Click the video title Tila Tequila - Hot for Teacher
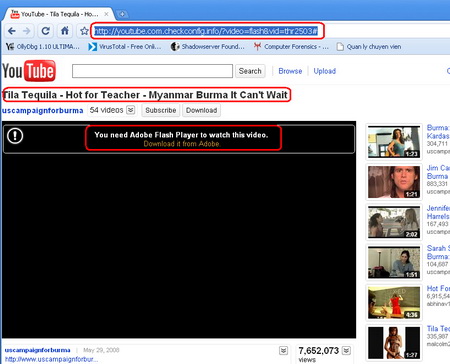Viewport: 450px width, 364px height. click(145, 95)
